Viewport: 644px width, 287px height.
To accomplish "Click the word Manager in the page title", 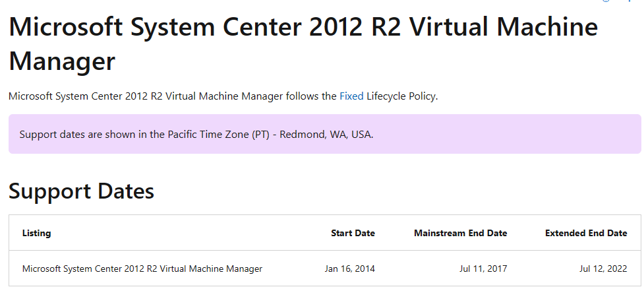I will [62, 61].
